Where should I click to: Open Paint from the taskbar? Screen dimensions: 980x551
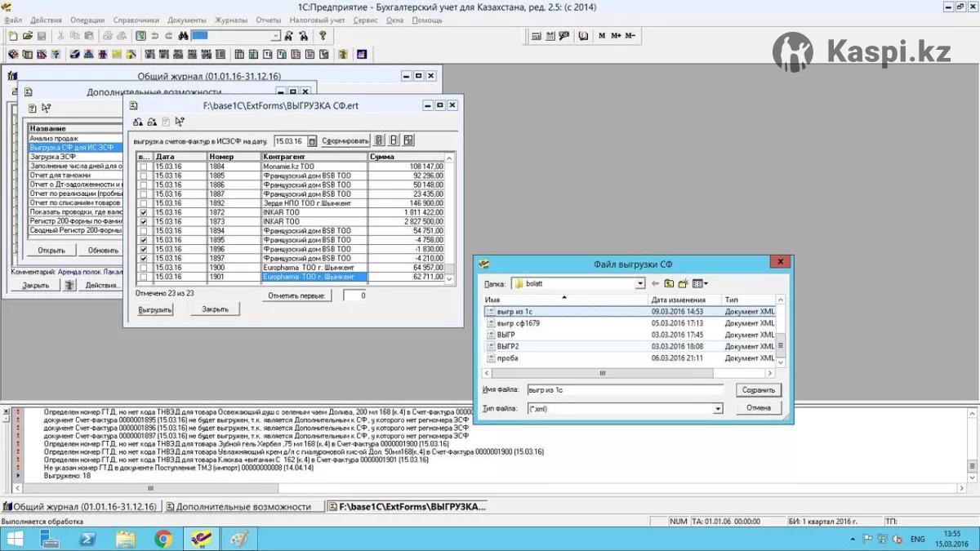click(238, 539)
